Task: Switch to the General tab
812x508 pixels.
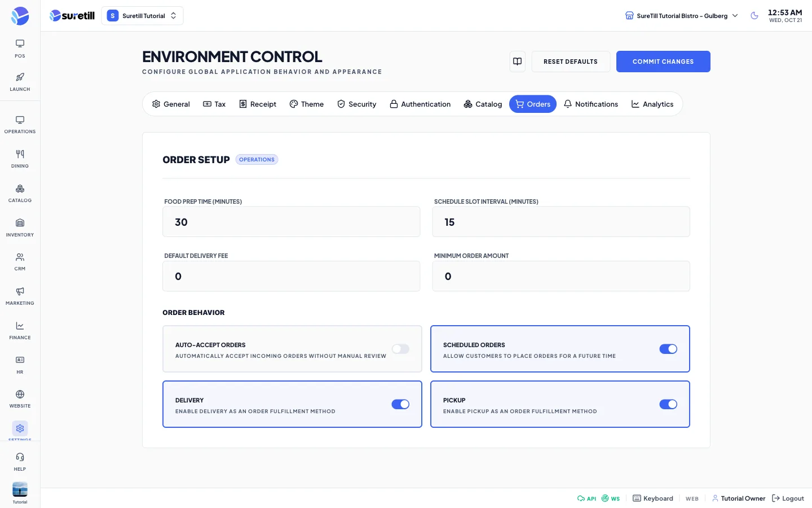Action: click(171, 104)
